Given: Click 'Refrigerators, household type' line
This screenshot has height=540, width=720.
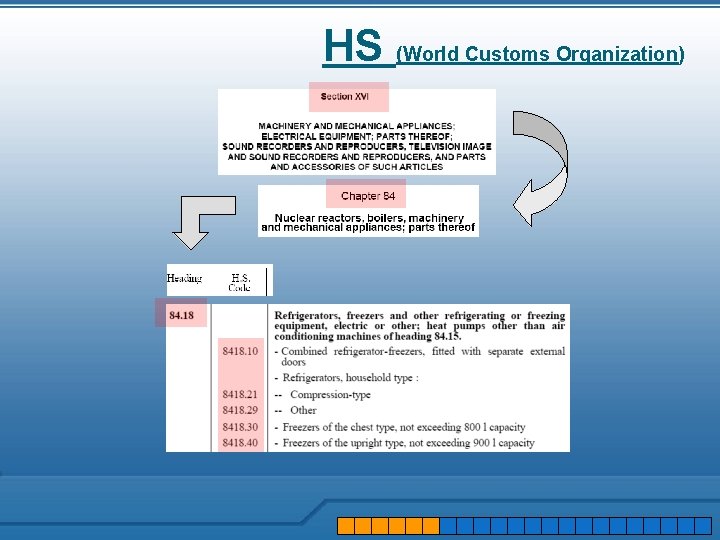Looking at the screenshot, I should pos(347,378).
